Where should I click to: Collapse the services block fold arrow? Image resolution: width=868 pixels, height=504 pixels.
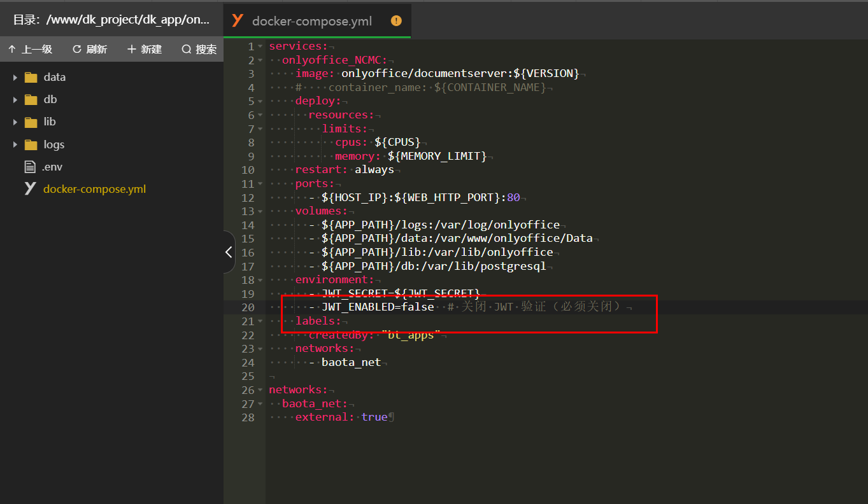(x=259, y=46)
